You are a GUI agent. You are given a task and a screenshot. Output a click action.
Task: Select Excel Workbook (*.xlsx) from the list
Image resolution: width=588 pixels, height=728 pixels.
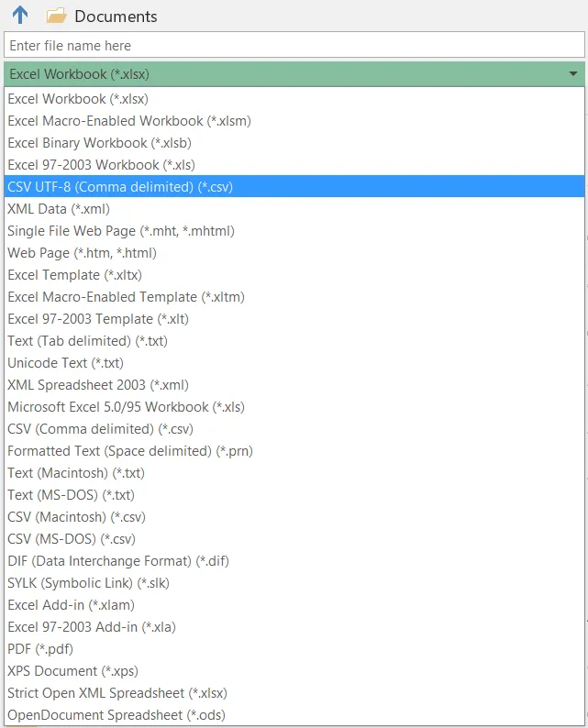(294, 99)
